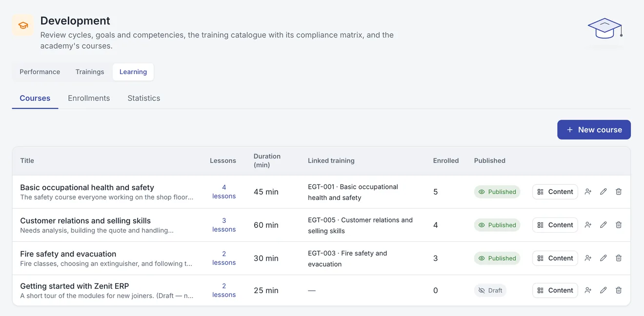
Task: Click the Lessons column header
Action: pos(223,160)
